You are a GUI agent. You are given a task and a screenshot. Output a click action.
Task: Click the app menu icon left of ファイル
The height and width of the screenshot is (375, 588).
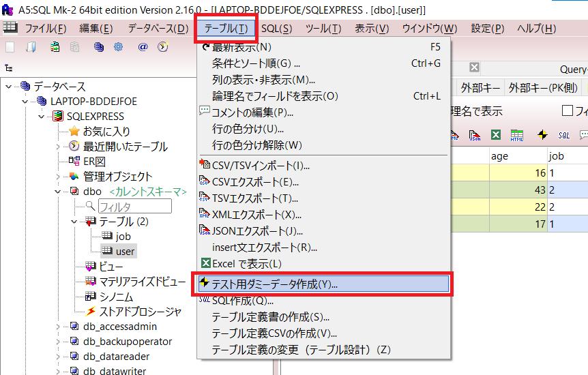(x=10, y=27)
